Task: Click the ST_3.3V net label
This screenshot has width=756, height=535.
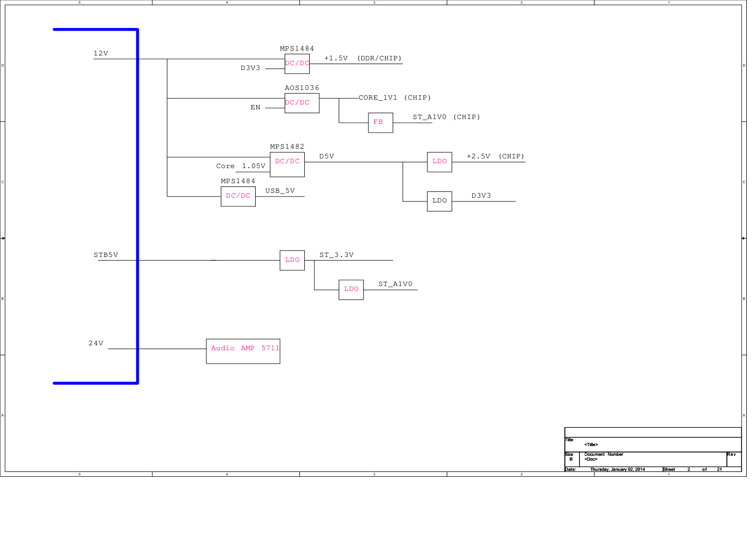Action: (x=337, y=255)
